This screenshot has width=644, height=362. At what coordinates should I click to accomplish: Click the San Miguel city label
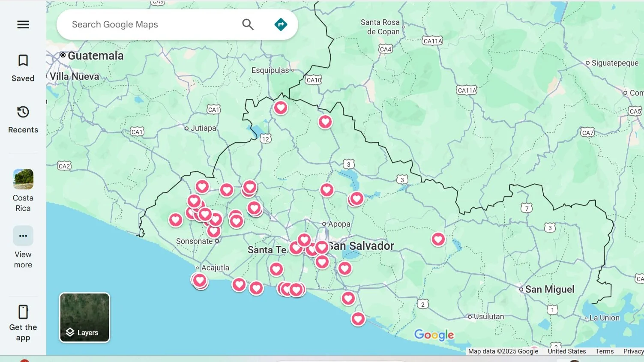pos(550,290)
